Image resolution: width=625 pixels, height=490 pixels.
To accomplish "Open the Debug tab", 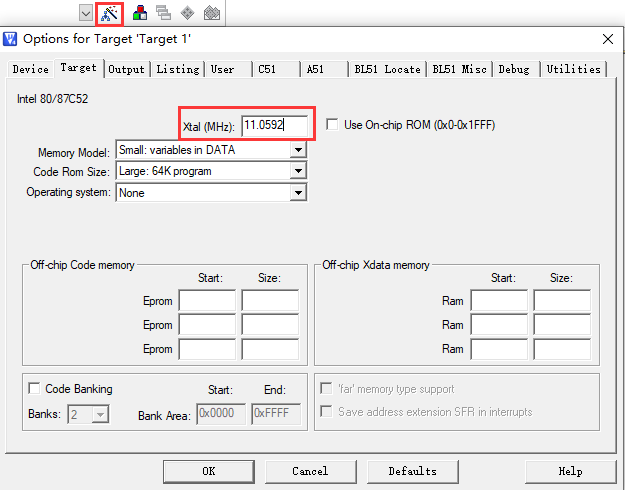I will click(514, 69).
